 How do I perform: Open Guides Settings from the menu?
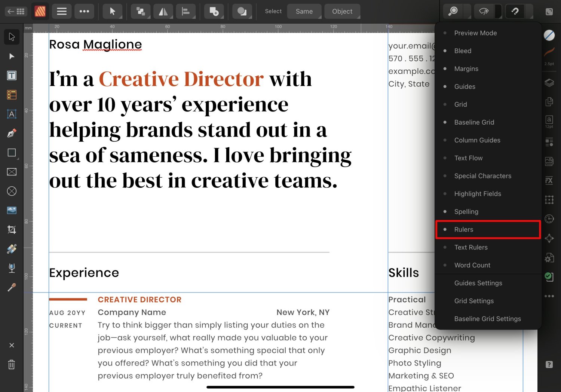478,283
